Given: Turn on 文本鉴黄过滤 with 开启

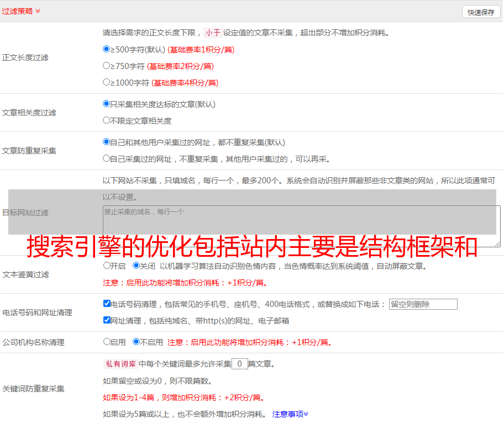Looking at the screenshot, I should point(107,266).
